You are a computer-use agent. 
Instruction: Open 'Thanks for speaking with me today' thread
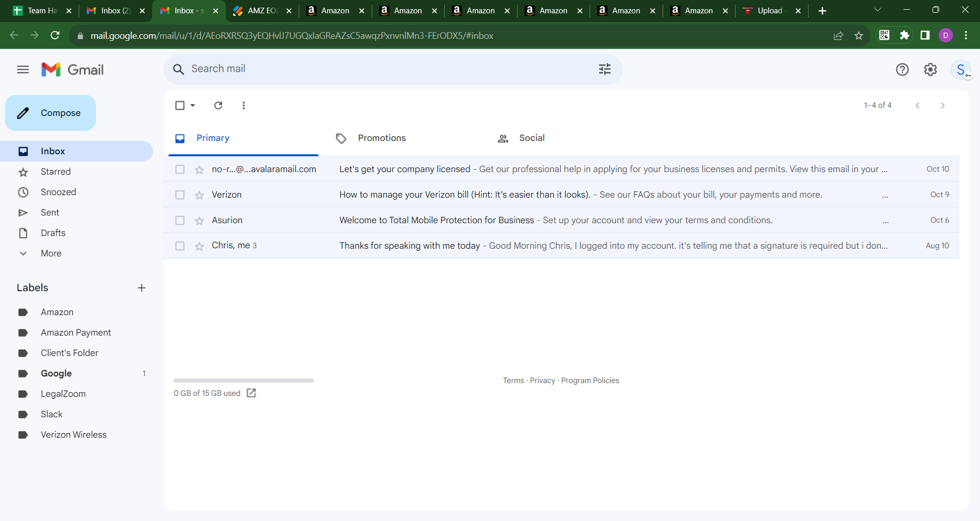coord(561,246)
